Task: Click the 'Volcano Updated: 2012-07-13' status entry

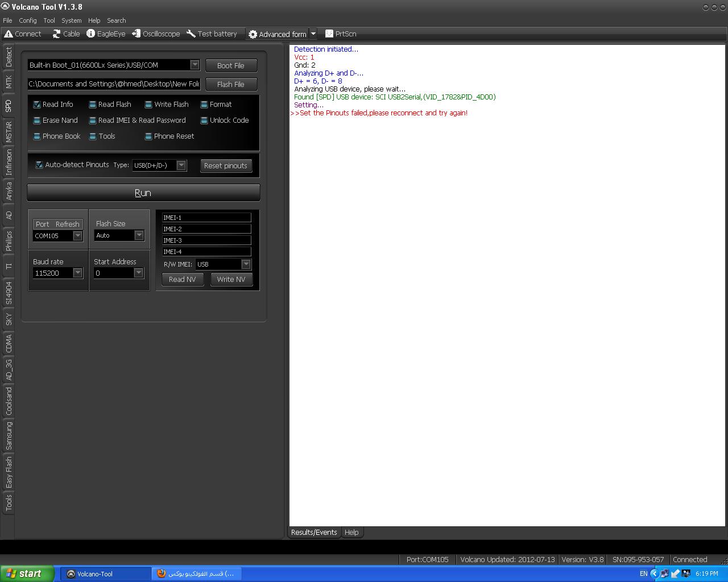Action: pyautogui.click(x=507, y=560)
